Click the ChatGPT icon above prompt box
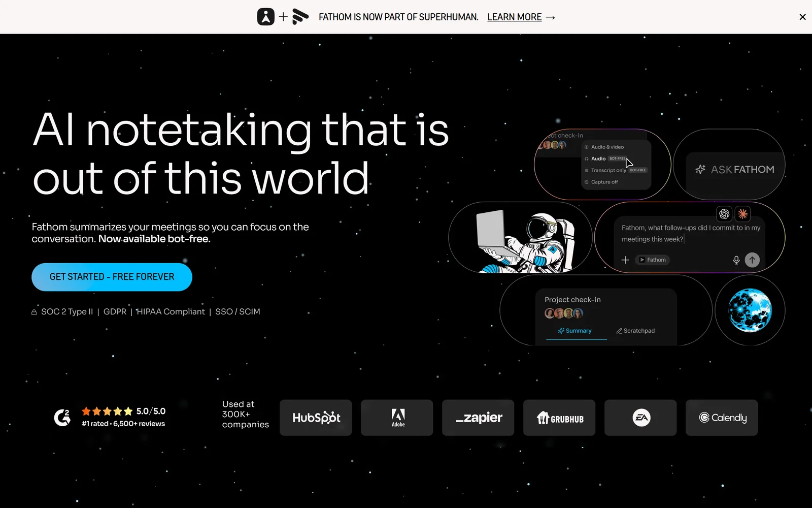 coord(724,214)
